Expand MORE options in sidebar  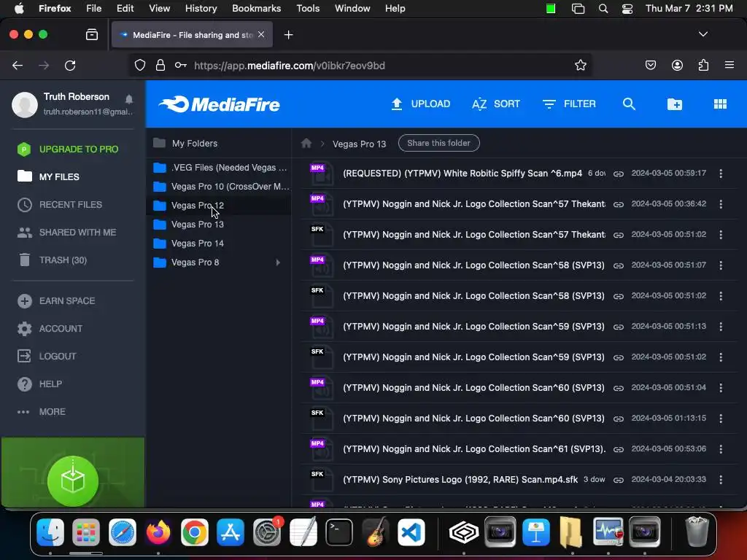click(x=52, y=411)
